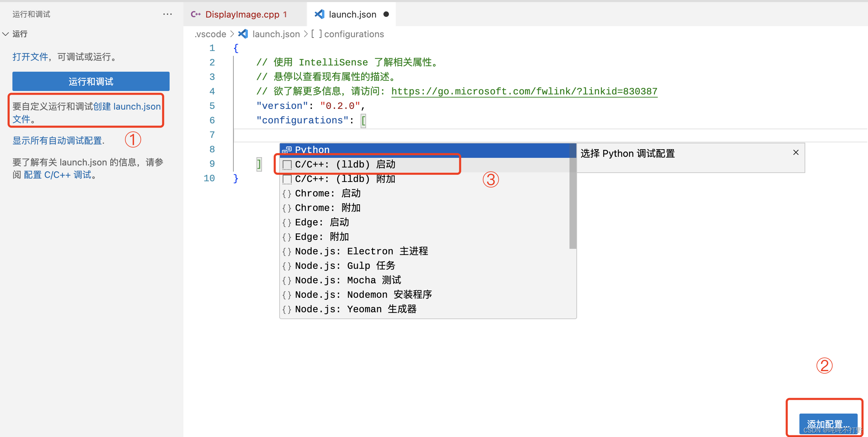Click the snippet icon beside C/C++: (lldb) 附加
This screenshot has height=437, width=868.
(x=287, y=180)
